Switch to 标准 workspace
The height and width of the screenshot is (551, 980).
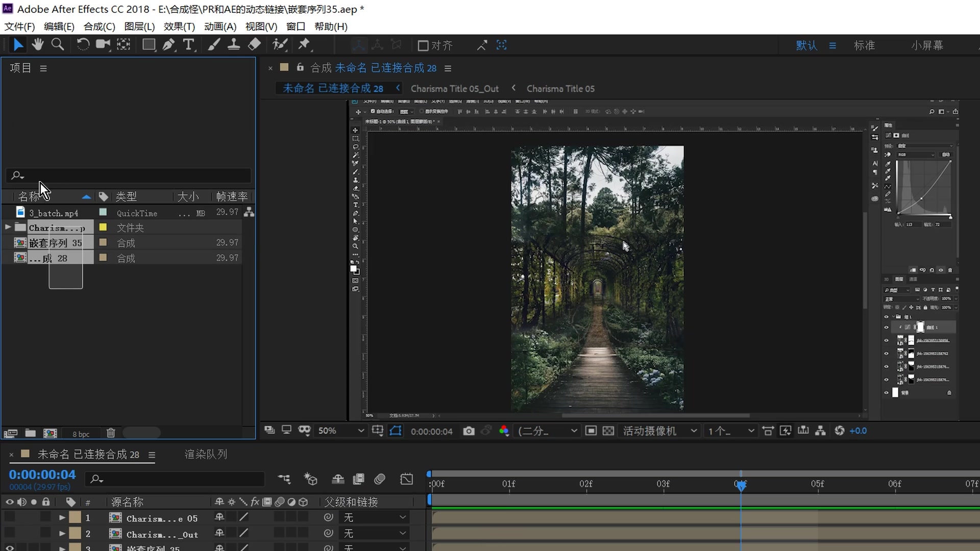(864, 45)
